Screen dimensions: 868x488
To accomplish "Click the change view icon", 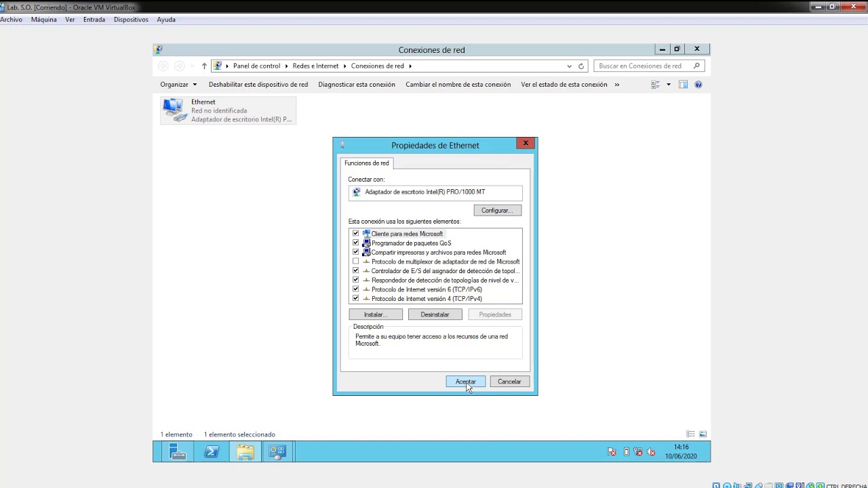I will (x=655, y=85).
